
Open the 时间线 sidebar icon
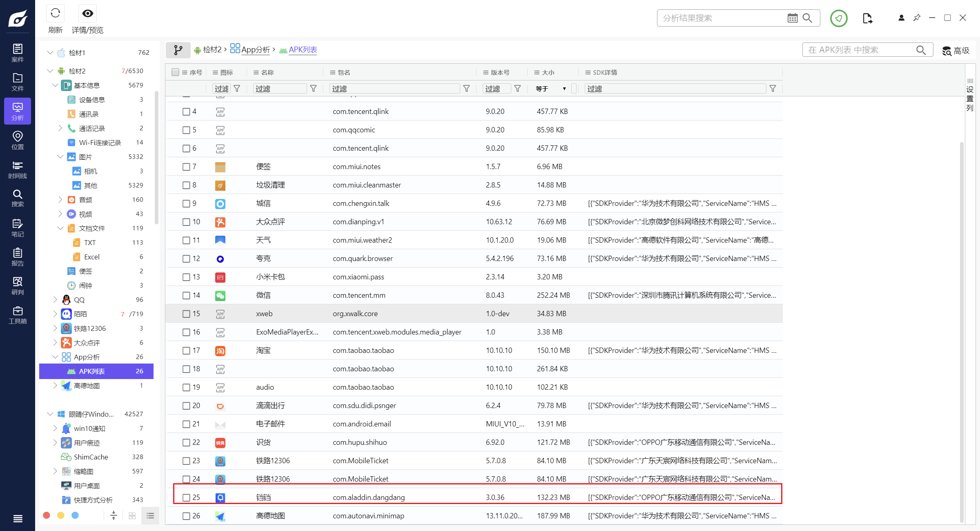pos(18,170)
